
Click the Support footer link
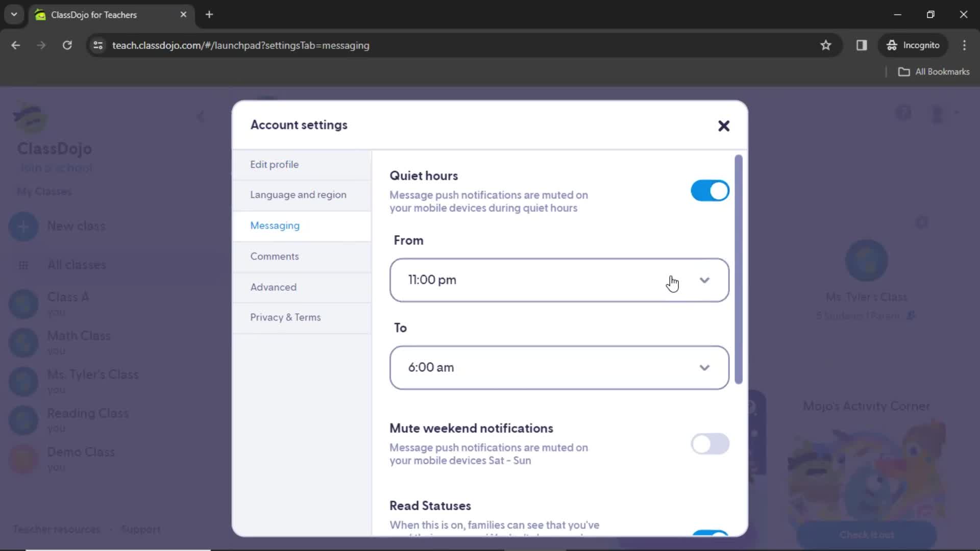(x=141, y=530)
